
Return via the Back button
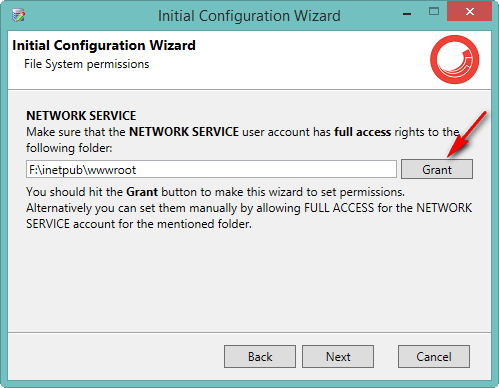coord(260,356)
